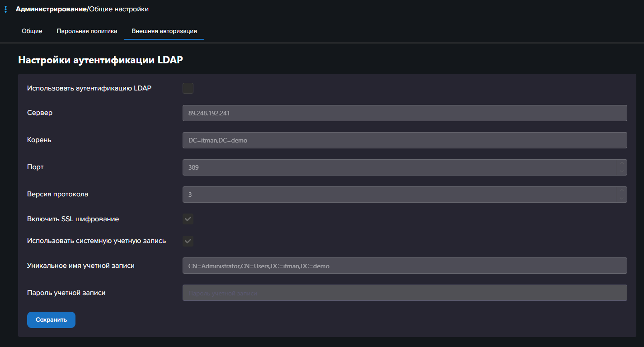
Task: Click the Версия протокола number field
Action: click(x=400, y=195)
